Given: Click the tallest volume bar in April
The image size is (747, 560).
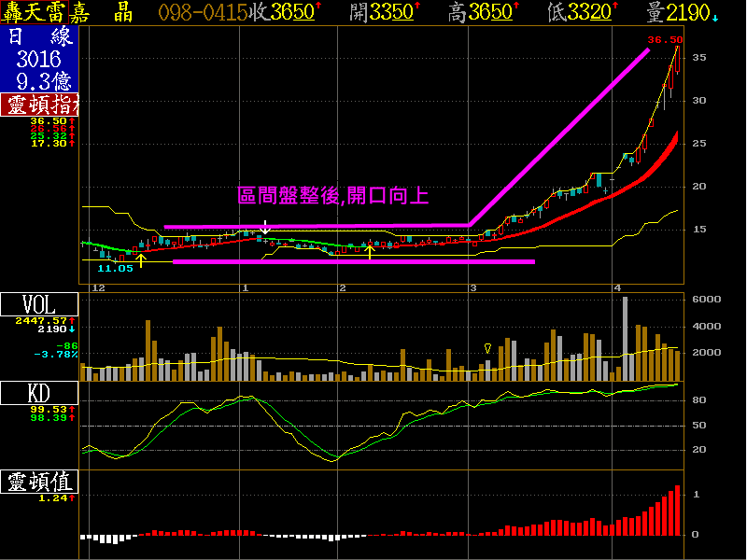Looking at the screenshot, I should point(625,338).
